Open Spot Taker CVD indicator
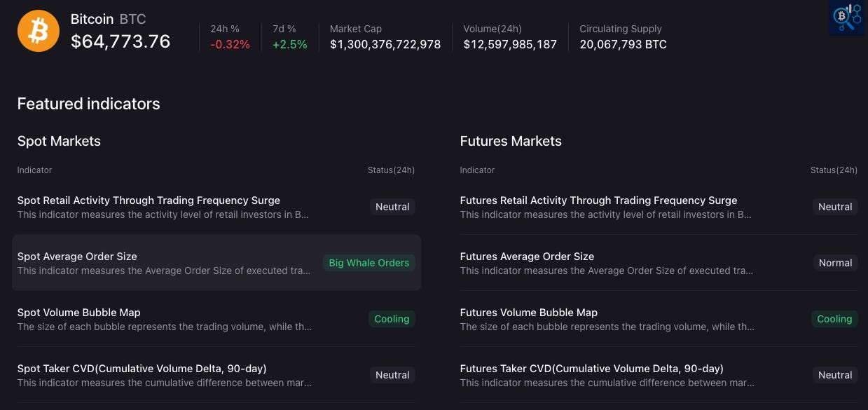 [x=142, y=369]
